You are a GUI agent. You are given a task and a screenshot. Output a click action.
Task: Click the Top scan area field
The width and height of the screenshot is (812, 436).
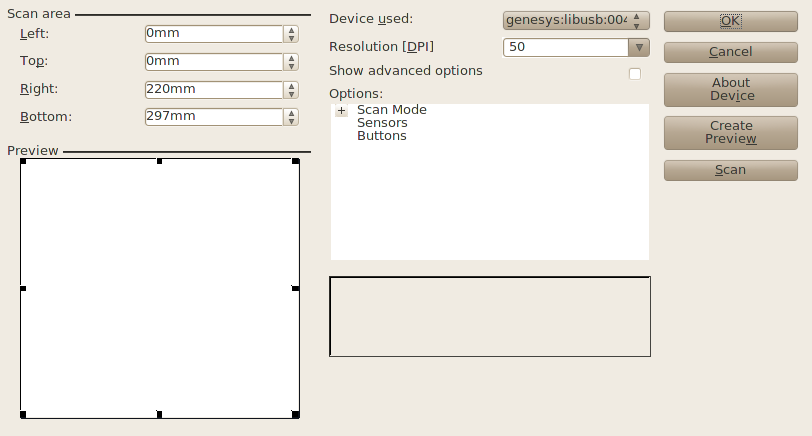tap(214, 62)
